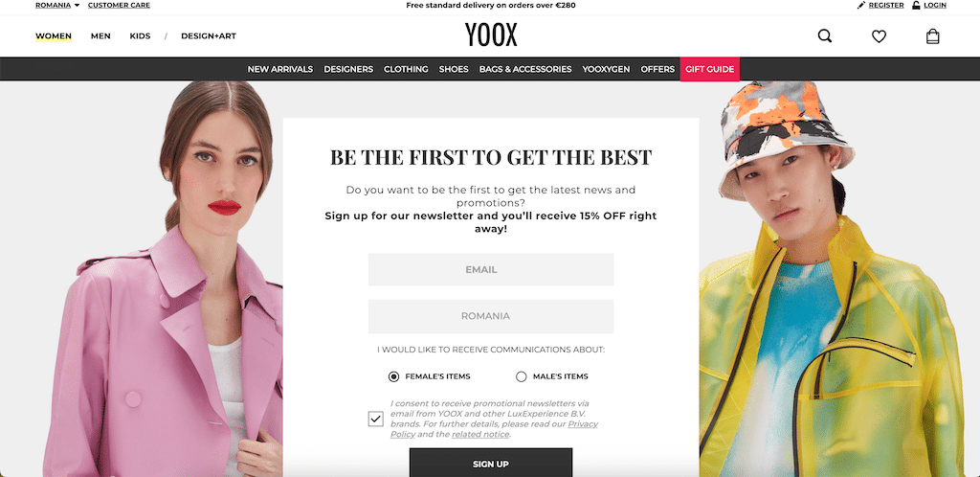Open the wishlist heart icon
Viewport: 980px width, 477px height.
pyautogui.click(x=879, y=36)
